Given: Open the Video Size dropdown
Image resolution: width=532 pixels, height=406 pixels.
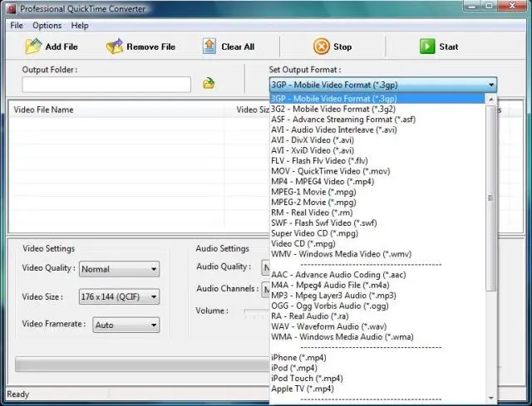Looking at the screenshot, I should point(119,297).
